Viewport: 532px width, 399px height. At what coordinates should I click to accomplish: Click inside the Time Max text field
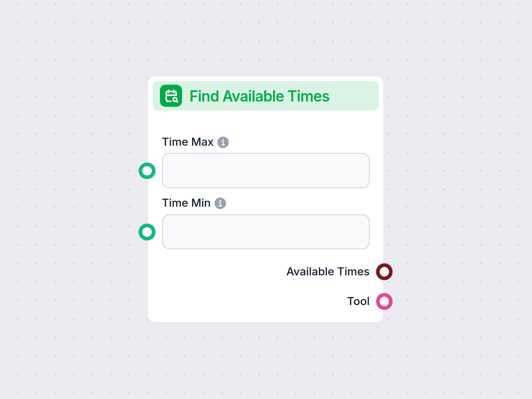pos(266,171)
